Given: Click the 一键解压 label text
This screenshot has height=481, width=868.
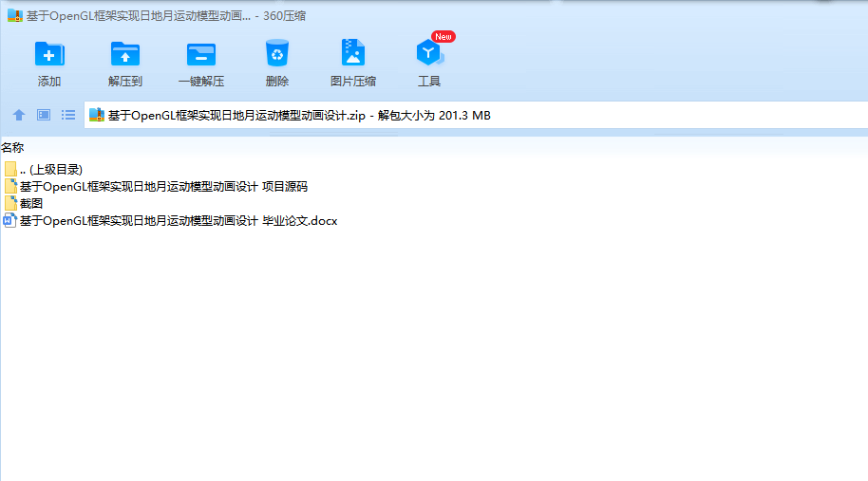Looking at the screenshot, I should point(201,82).
